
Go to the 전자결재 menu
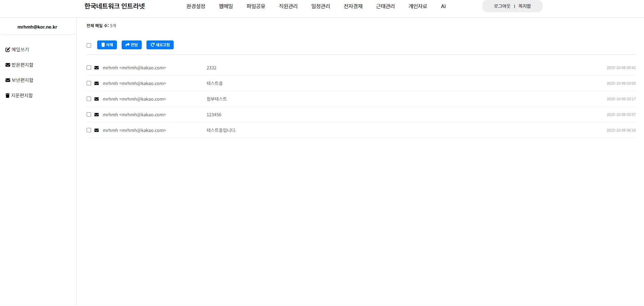point(353,6)
